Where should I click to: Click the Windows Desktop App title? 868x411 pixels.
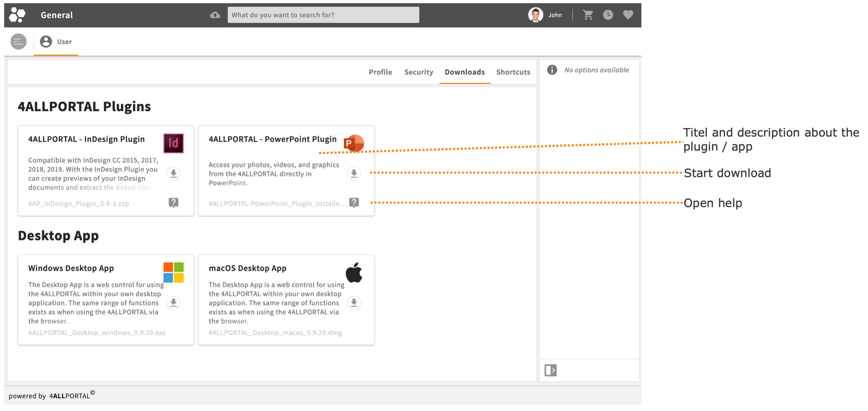tap(71, 268)
